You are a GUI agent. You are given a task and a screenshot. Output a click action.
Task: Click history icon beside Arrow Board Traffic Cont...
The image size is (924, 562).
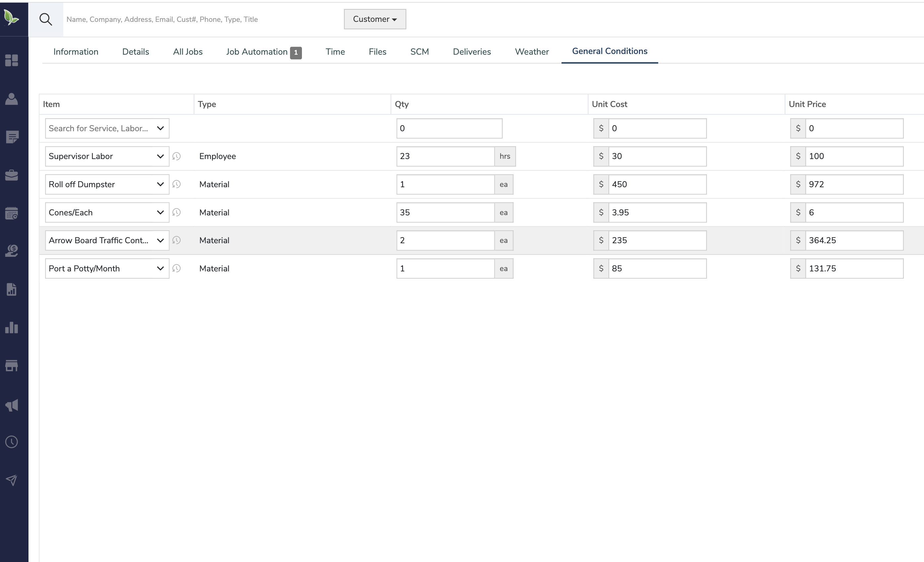point(176,240)
